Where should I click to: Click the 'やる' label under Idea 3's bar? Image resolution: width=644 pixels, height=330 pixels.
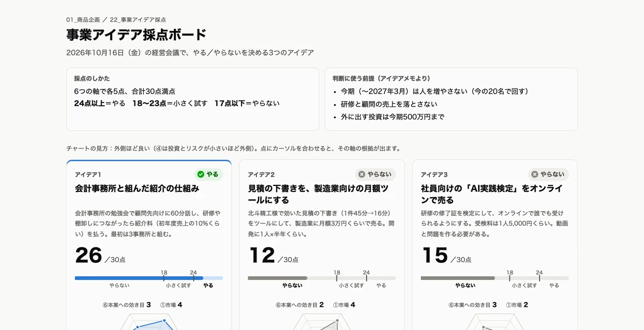[x=554, y=285]
